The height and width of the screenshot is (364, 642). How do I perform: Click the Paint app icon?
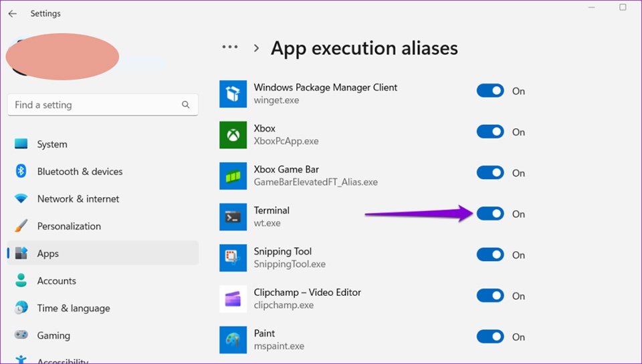[x=233, y=340]
